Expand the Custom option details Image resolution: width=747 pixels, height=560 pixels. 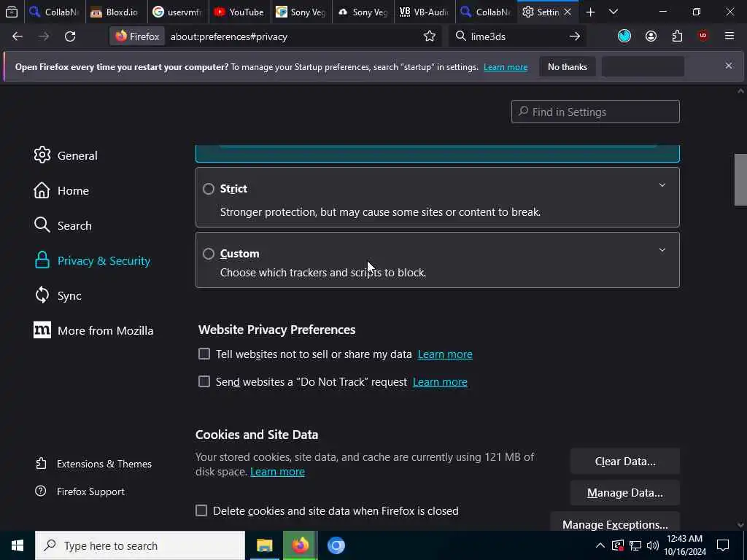click(x=662, y=250)
